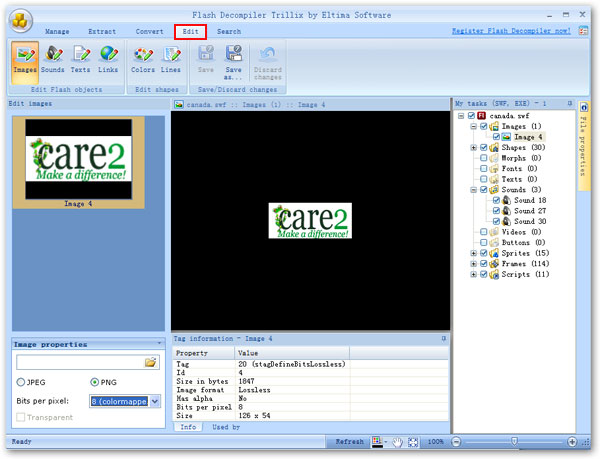Select the PNG radio button
Screen dimensions: 600x459
coord(94,382)
